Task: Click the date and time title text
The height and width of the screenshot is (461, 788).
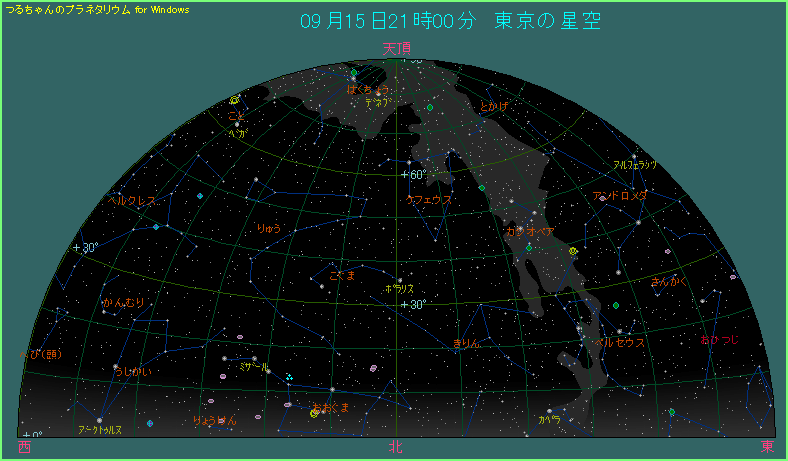Action: (x=450, y=22)
